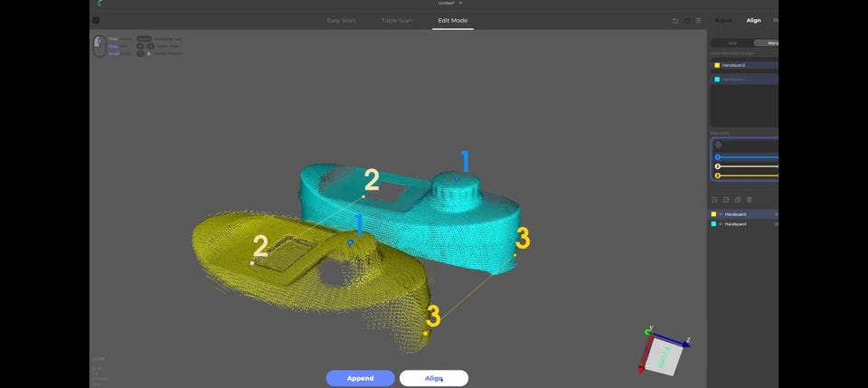Click blue point 1 on cyan model

(457, 179)
